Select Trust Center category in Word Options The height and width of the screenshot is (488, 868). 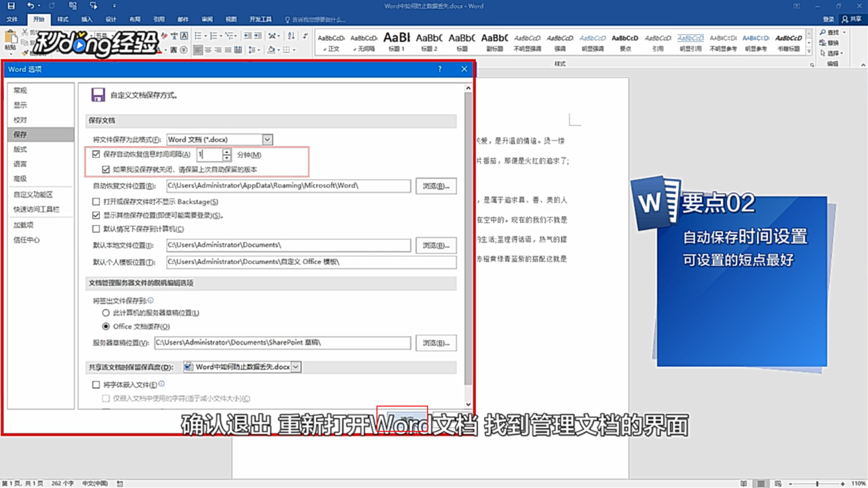[x=41, y=240]
